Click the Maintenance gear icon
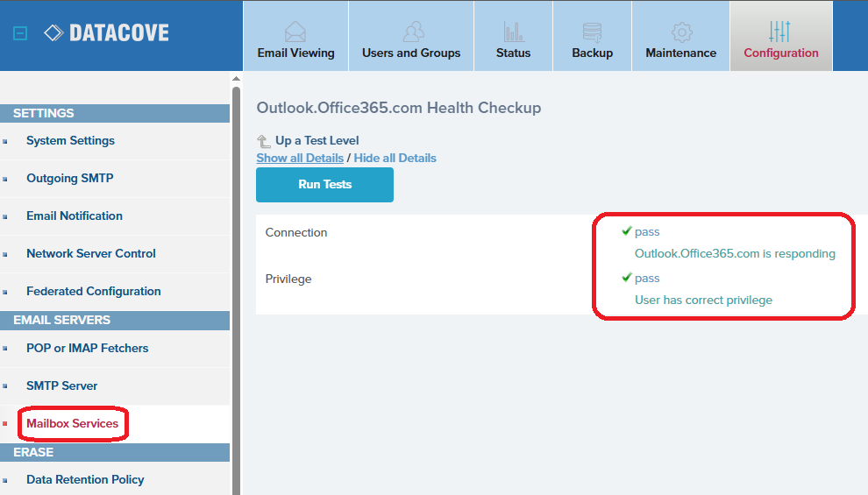 coord(681,32)
